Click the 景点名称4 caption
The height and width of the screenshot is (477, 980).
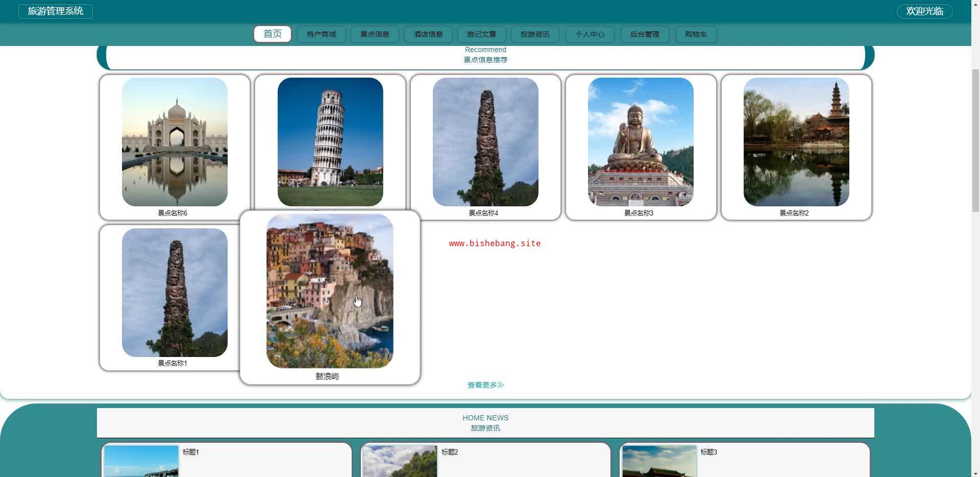pyautogui.click(x=483, y=213)
